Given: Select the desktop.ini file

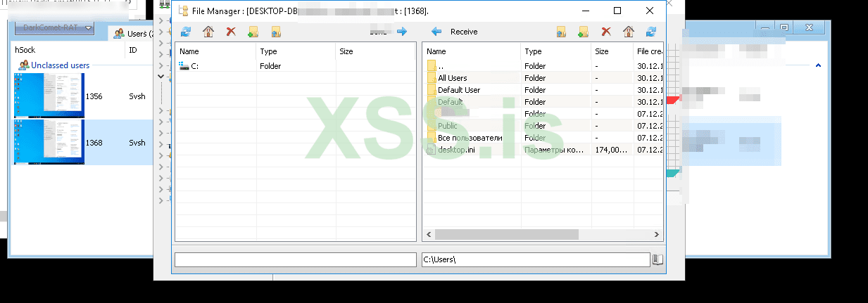Looking at the screenshot, I should click(x=543, y=150).
